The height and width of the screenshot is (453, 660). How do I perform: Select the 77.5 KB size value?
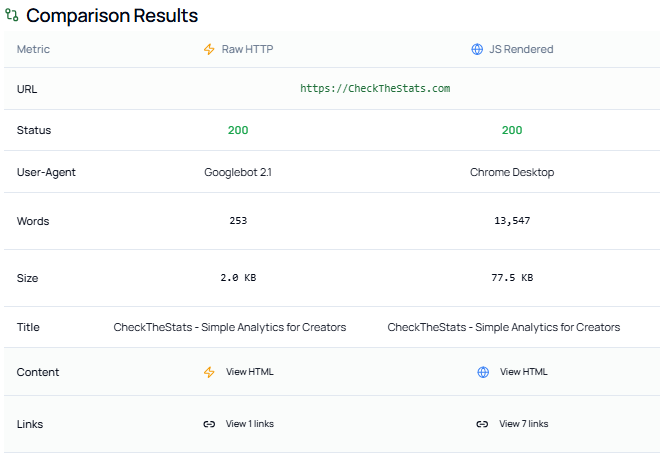(x=512, y=278)
